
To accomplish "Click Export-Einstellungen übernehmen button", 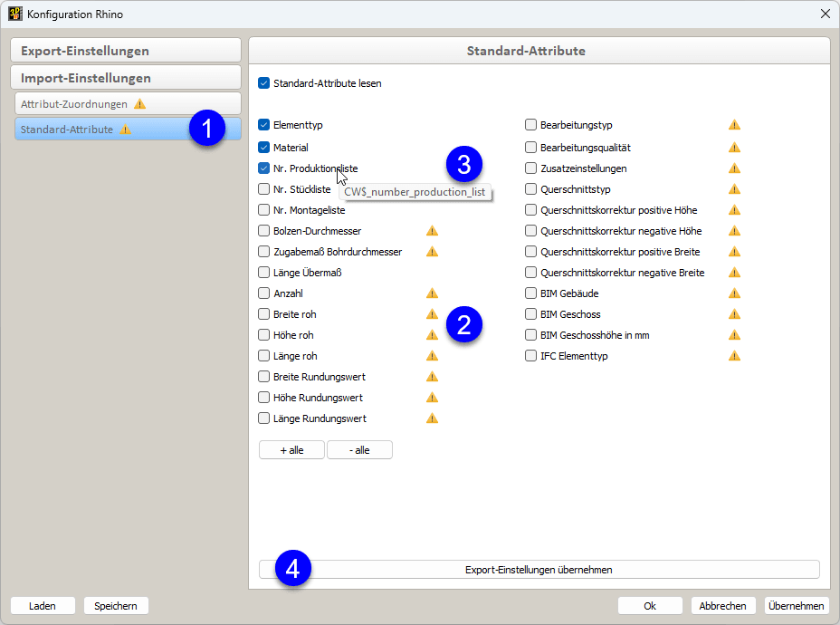I will [539, 570].
